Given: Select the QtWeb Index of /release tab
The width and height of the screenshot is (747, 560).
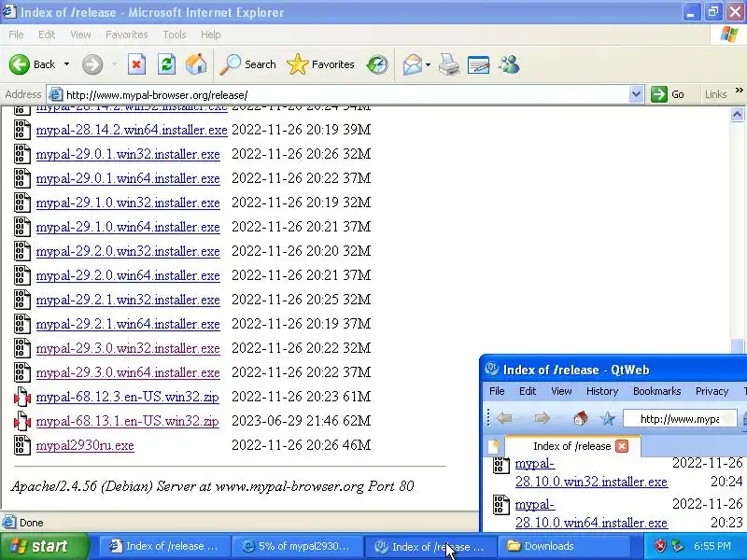Looking at the screenshot, I should (x=571, y=446).
